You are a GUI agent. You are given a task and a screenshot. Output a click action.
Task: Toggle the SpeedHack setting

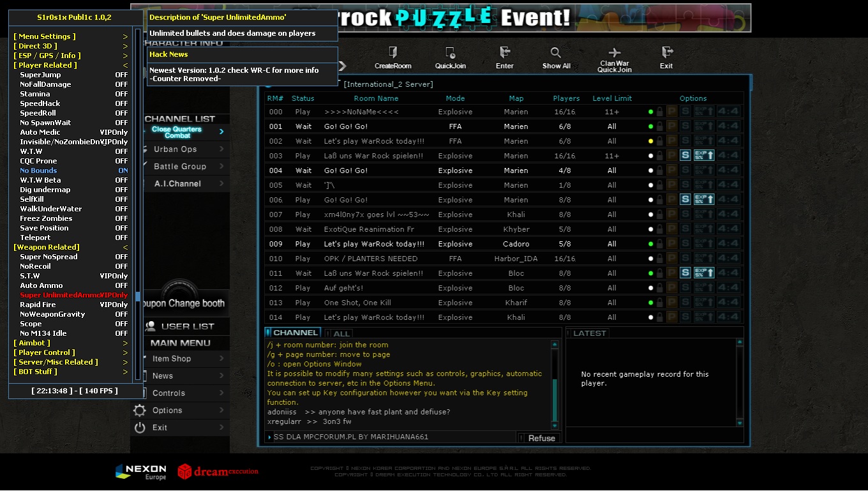click(x=73, y=103)
